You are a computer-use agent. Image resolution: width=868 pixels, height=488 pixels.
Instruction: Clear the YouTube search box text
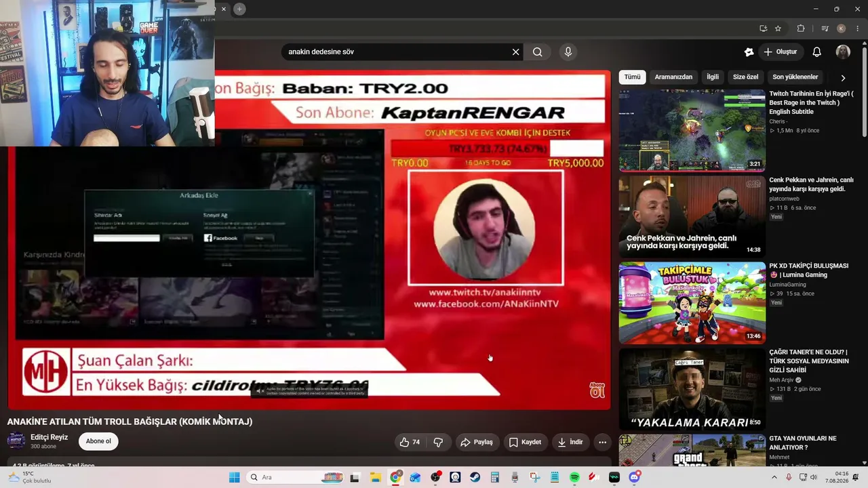(515, 52)
